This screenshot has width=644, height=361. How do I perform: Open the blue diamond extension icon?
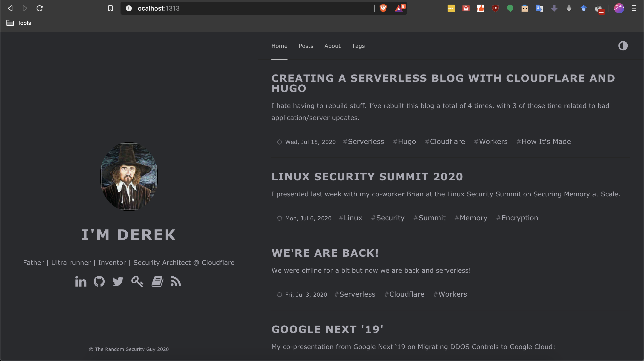(584, 8)
